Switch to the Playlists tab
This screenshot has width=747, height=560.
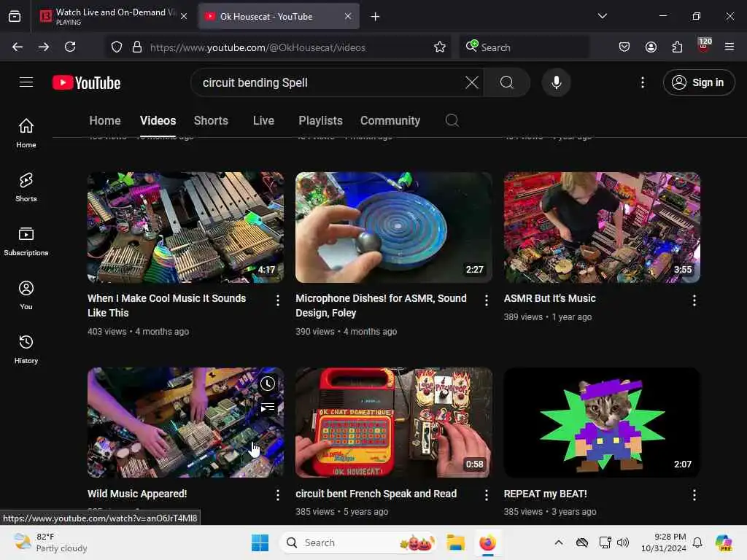tap(320, 120)
